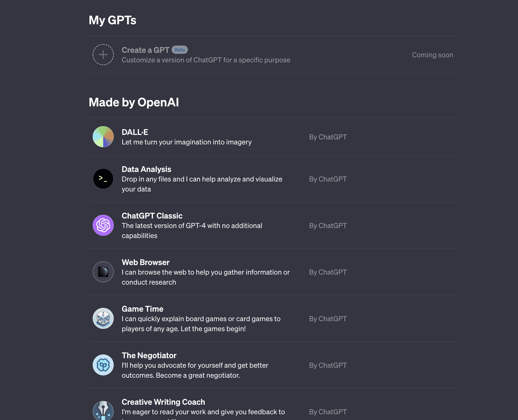Launch Game Time from its title
The height and width of the screenshot is (420, 518).
click(142, 309)
